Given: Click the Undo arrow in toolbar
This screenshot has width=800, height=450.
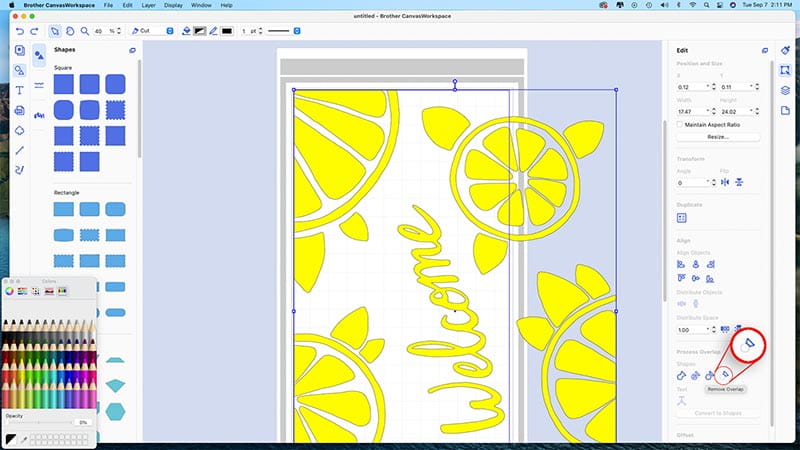Looking at the screenshot, I should pos(20,31).
